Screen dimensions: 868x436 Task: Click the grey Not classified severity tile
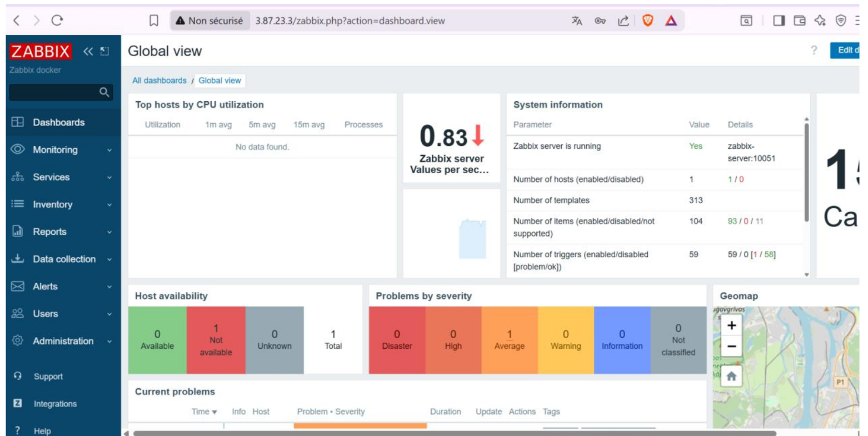pyautogui.click(x=678, y=340)
